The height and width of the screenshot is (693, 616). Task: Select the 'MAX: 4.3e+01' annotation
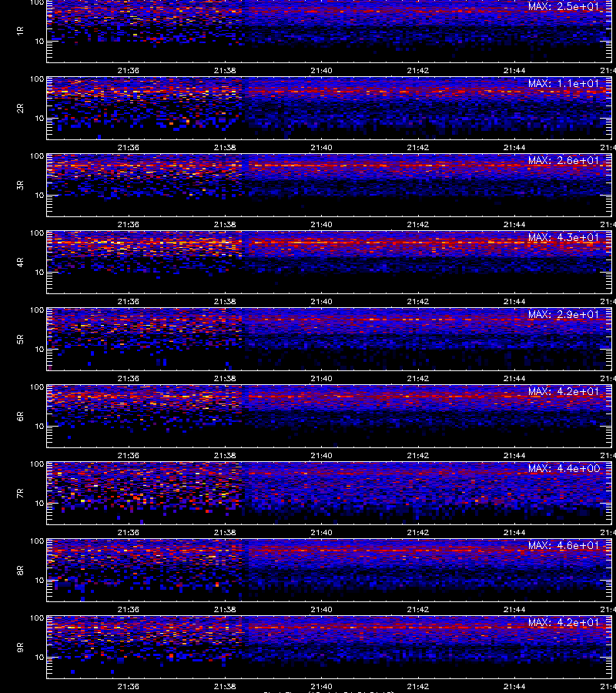(x=564, y=237)
